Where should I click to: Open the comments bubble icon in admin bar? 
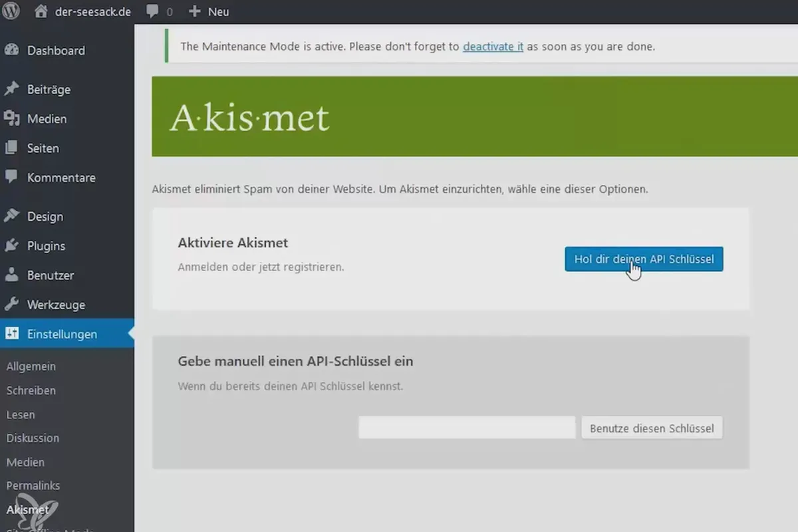(152, 12)
